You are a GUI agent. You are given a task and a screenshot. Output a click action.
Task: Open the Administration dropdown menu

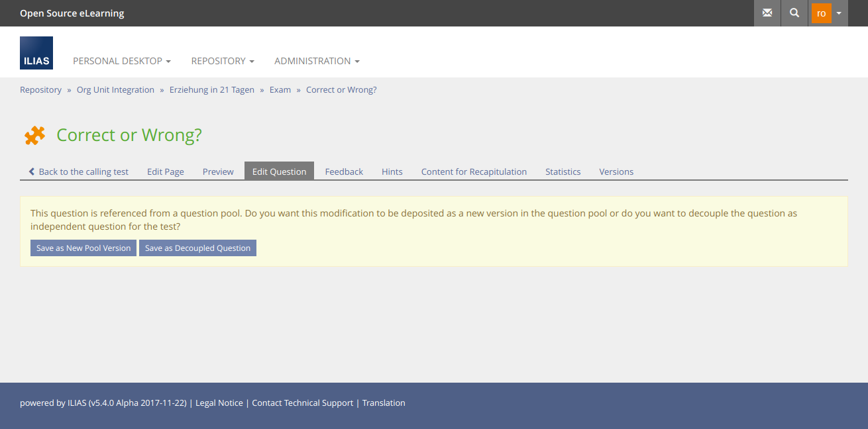point(317,61)
